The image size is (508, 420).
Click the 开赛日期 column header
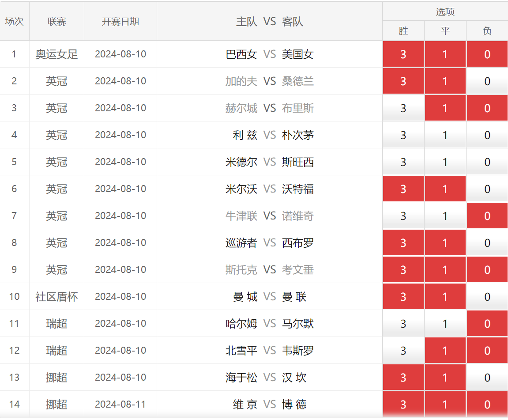coord(120,21)
